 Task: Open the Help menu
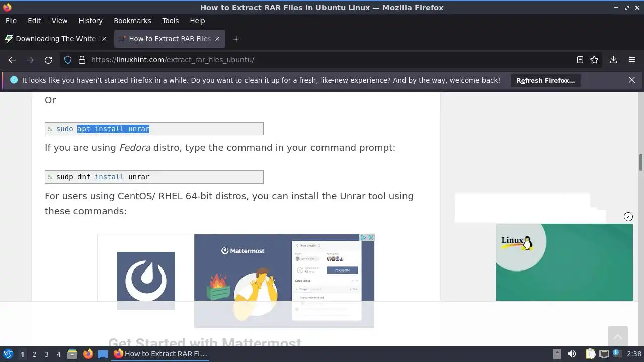[x=197, y=21]
